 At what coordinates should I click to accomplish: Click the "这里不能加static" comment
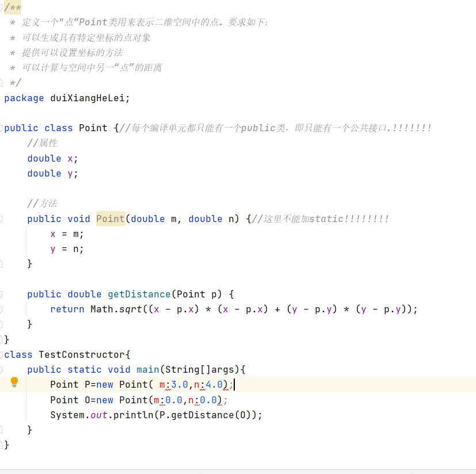(x=321, y=219)
